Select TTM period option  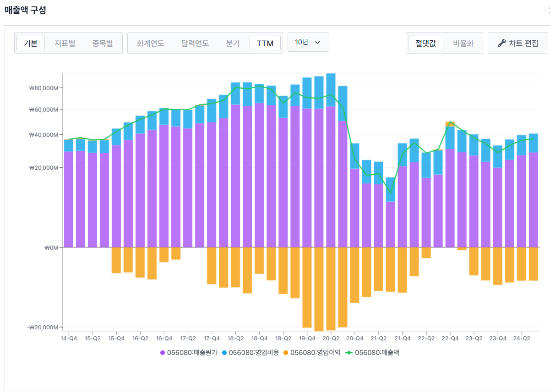(x=265, y=43)
